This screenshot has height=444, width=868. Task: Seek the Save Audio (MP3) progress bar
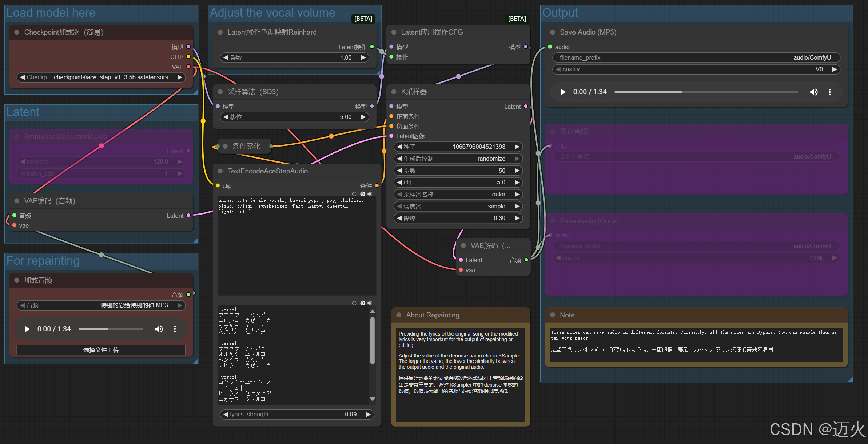coord(706,92)
